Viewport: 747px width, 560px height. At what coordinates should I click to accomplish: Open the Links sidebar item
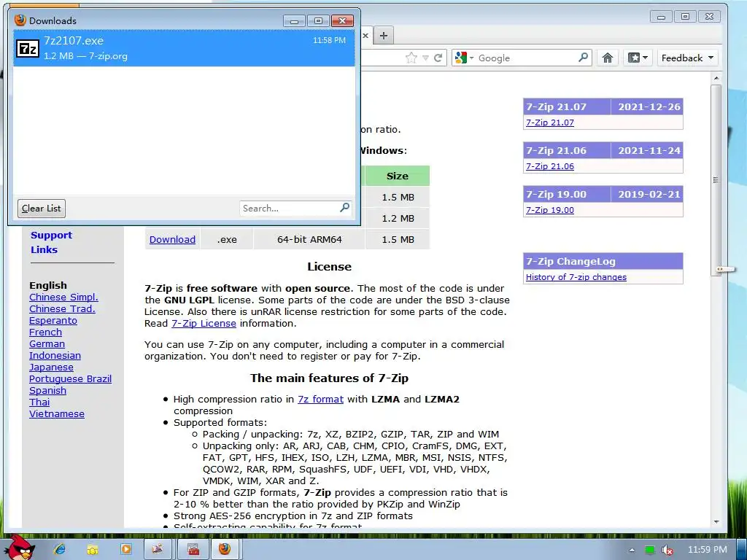(44, 249)
